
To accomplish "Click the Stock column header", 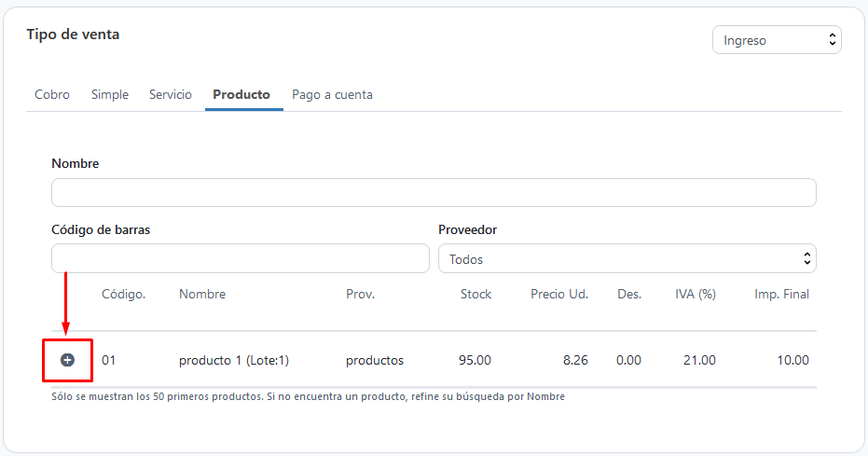I will [476, 295].
